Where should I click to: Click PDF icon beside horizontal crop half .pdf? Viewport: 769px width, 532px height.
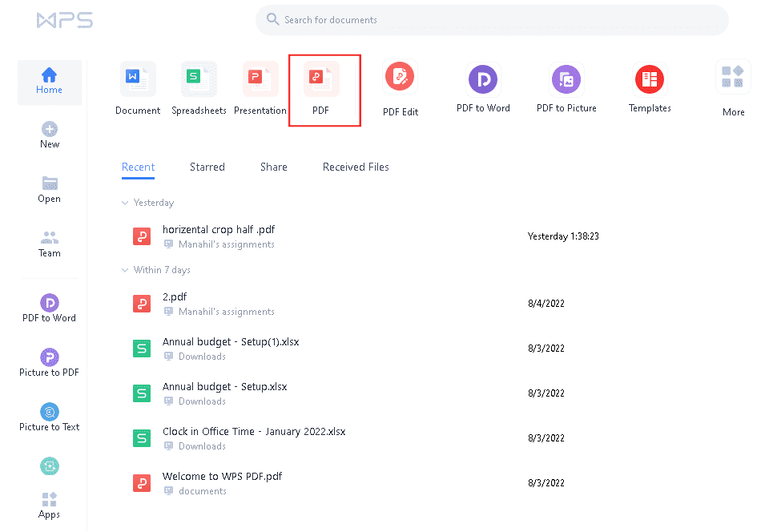pyautogui.click(x=142, y=236)
